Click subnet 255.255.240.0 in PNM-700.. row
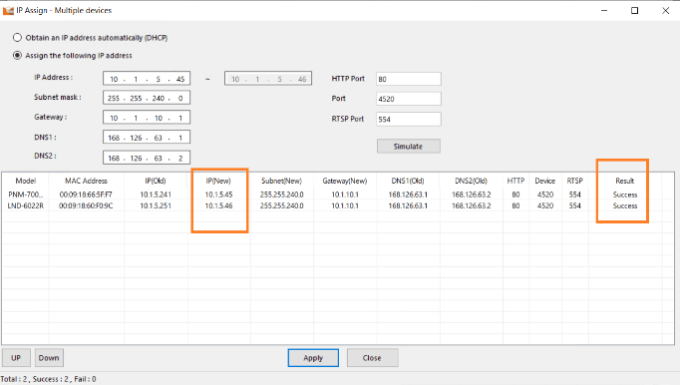 pos(281,195)
